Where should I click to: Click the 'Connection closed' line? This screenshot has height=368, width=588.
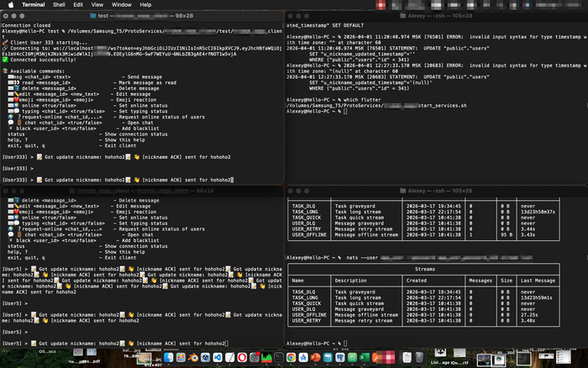click(x=26, y=25)
